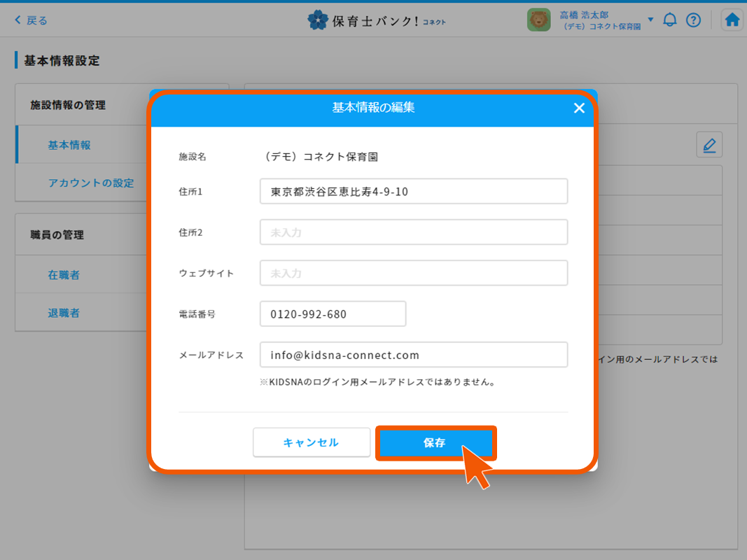Click the ウェブサイト input field

coord(413,273)
